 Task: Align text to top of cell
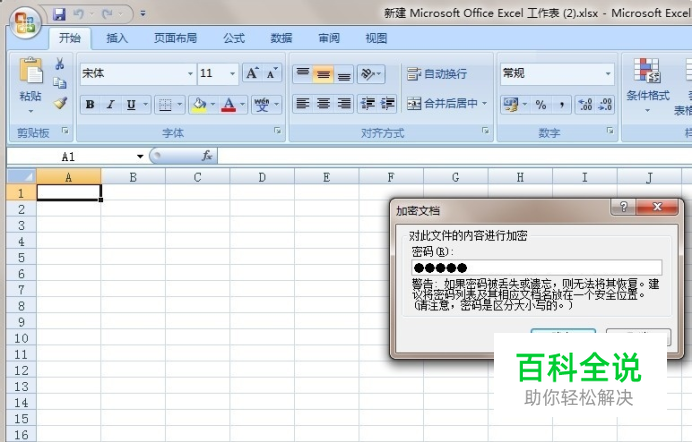click(303, 74)
